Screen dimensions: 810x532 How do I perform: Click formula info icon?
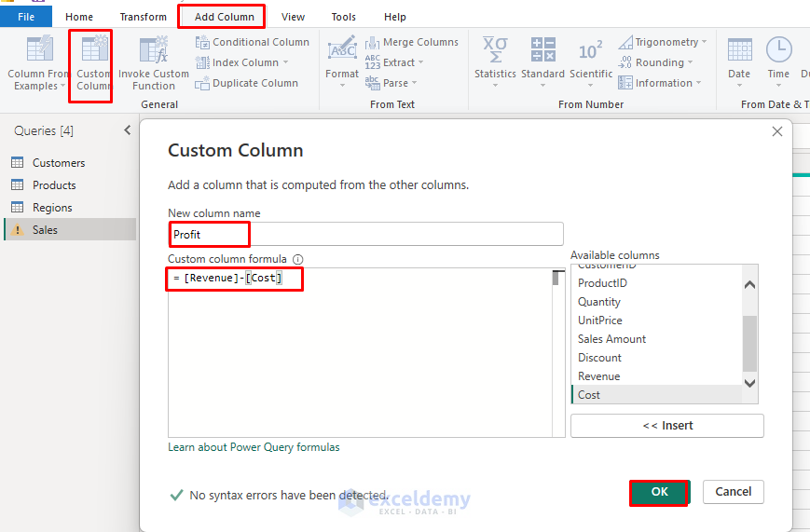pos(298,259)
